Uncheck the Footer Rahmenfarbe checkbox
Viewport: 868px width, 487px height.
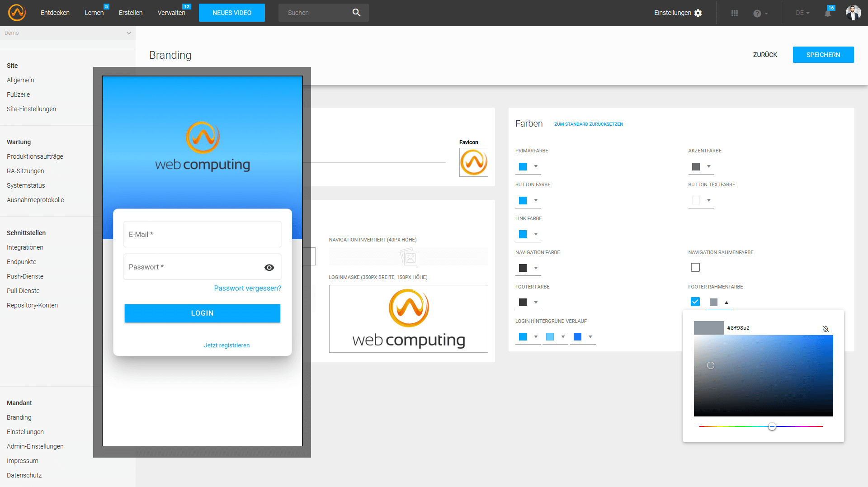point(695,302)
